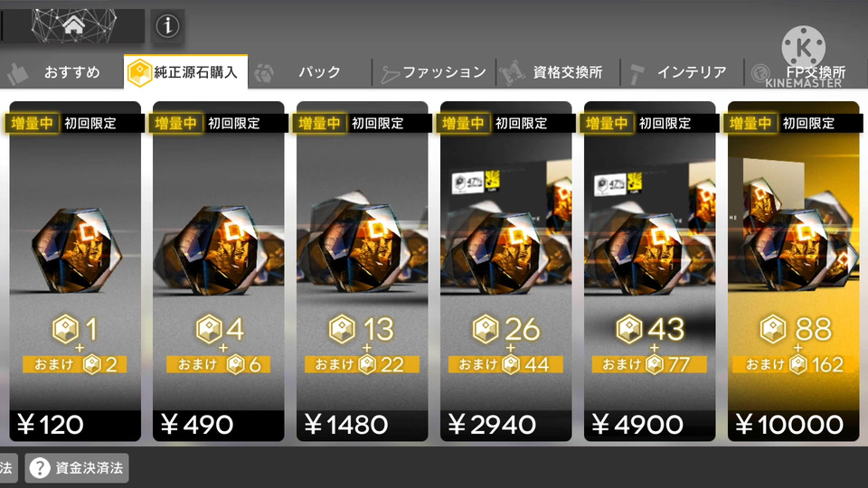The height and width of the screenshot is (488, 868).
Task: Click the thumbs-up icon near おすすめ
Action: 18,73
